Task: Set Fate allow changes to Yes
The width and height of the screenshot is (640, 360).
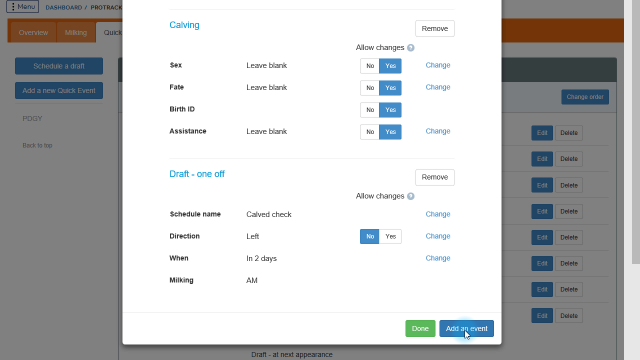Action: click(x=391, y=88)
